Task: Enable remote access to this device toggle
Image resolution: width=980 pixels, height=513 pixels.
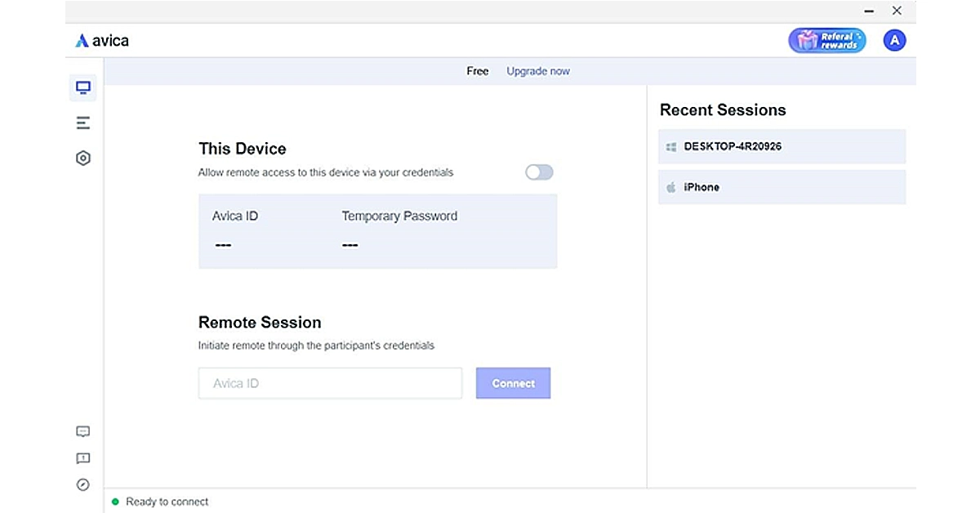Action: click(x=539, y=172)
